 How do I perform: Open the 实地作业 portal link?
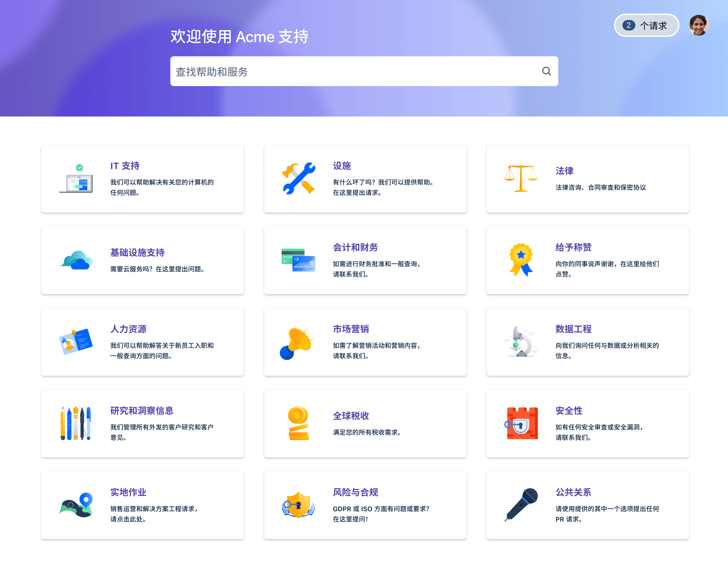[128, 492]
